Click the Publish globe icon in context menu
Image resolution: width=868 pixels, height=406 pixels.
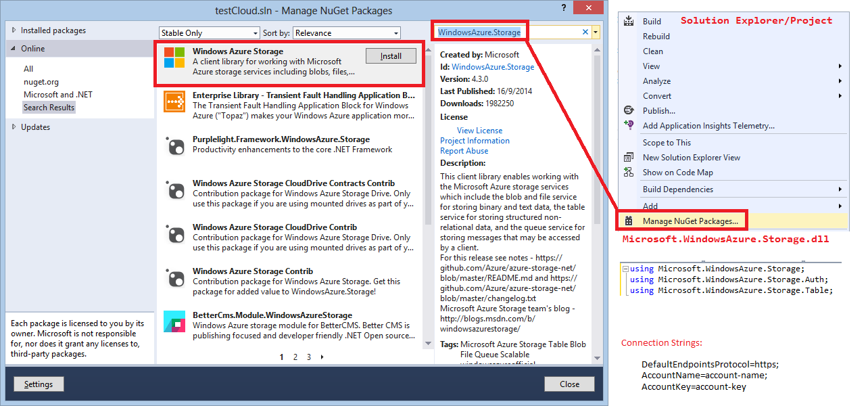click(x=629, y=110)
